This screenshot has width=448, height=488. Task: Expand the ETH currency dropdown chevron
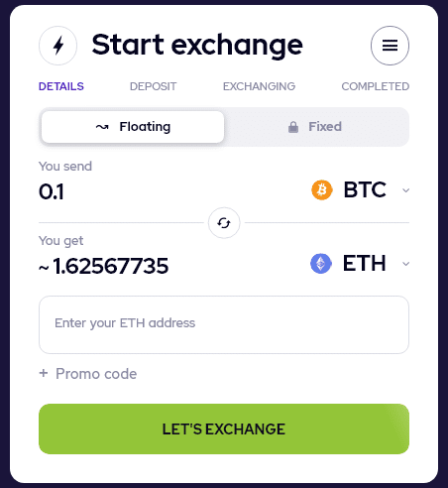point(405,264)
